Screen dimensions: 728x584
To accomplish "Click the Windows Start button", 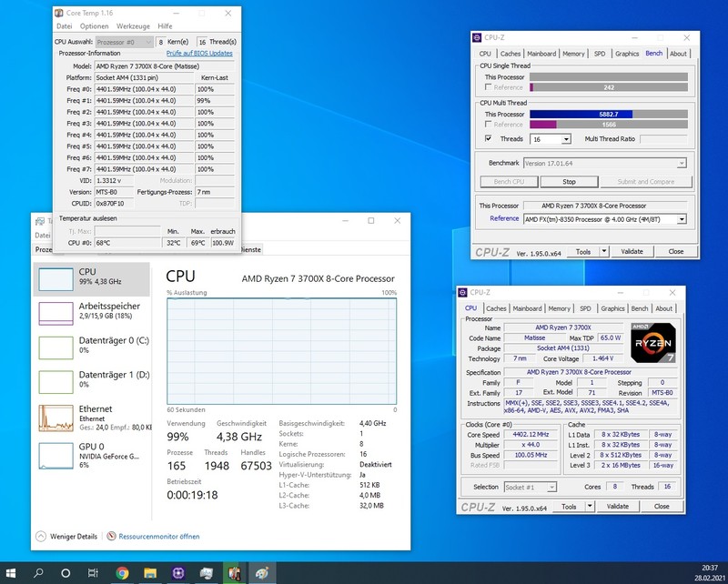I will point(13,573).
